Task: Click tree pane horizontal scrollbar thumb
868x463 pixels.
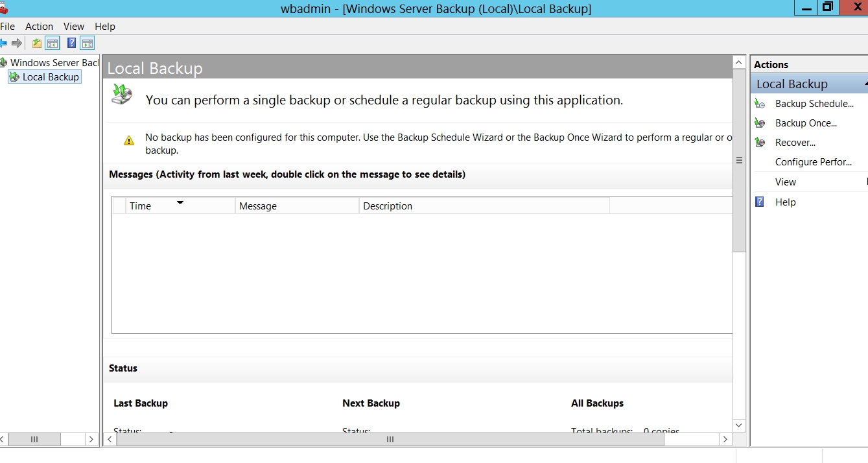Action: (x=34, y=440)
